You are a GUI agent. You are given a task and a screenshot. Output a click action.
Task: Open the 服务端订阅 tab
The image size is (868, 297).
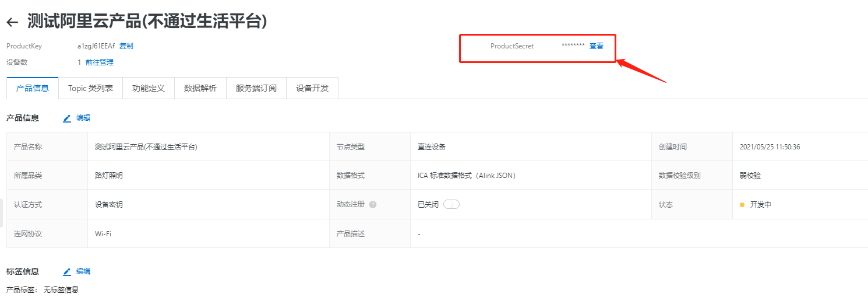(x=256, y=88)
